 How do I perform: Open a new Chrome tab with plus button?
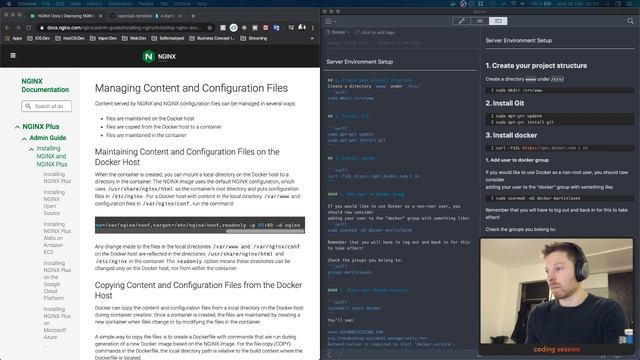[x=193, y=16]
